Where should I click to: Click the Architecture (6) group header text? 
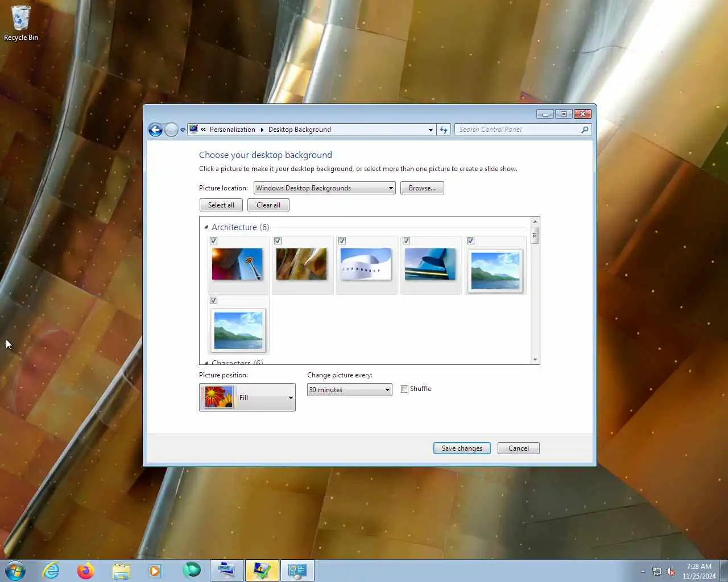[x=241, y=227]
